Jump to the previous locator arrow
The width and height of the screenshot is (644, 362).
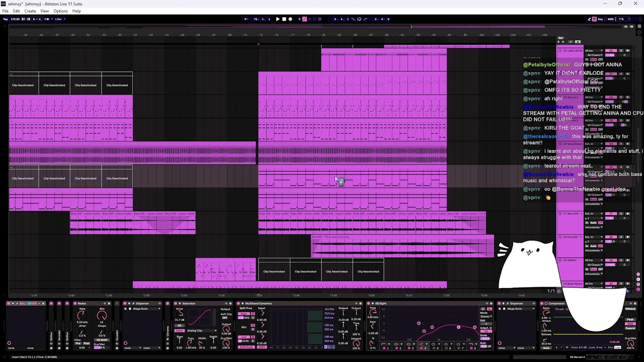(558, 42)
